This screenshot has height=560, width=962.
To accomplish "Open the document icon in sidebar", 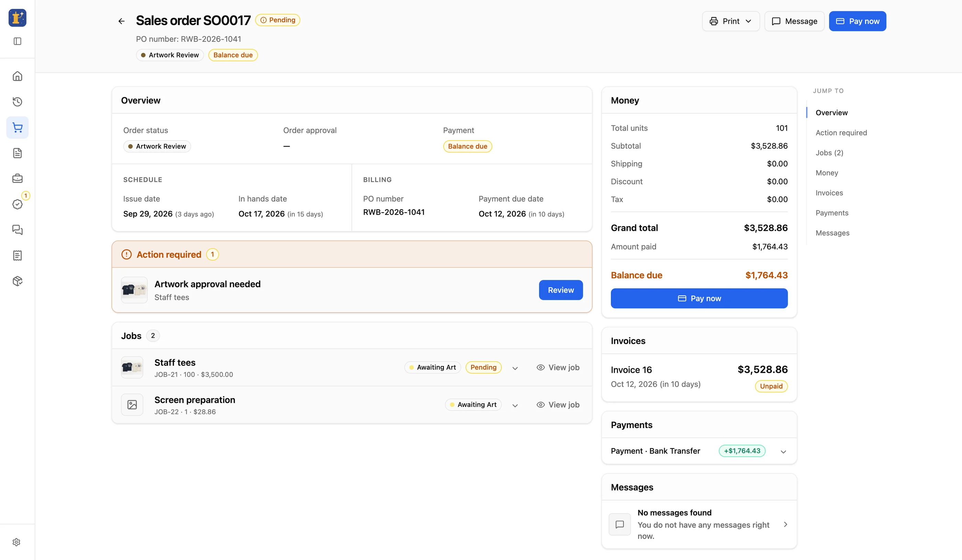I will [18, 153].
